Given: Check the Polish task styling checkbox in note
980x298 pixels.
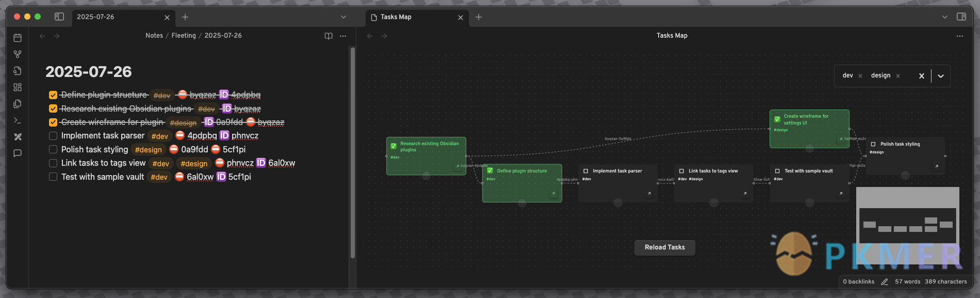Looking at the screenshot, I should pyautogui.click(x=53, y=149).
